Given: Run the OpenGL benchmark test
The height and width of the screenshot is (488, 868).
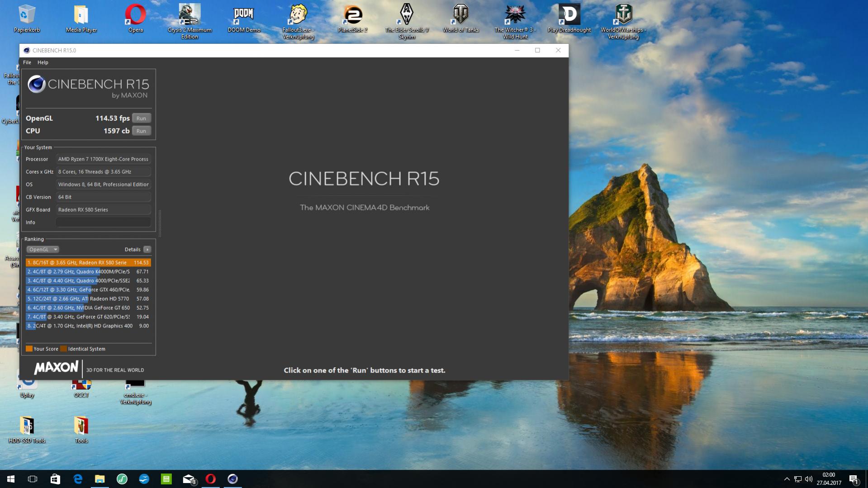Looking at the screenshot, I should coord(141,118).
